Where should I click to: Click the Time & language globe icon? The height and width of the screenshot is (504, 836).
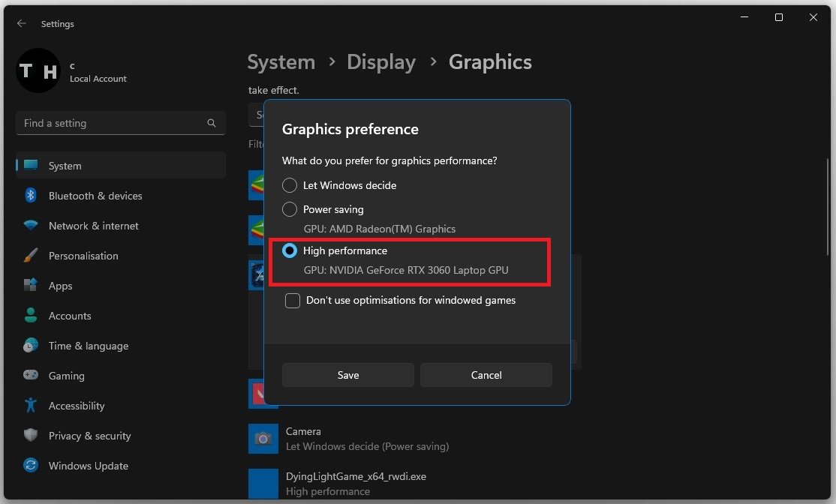point(30,345)
